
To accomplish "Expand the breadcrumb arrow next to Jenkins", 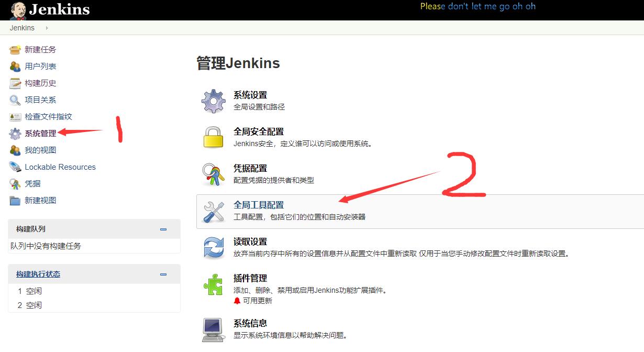I will click(x=47, y=28).
